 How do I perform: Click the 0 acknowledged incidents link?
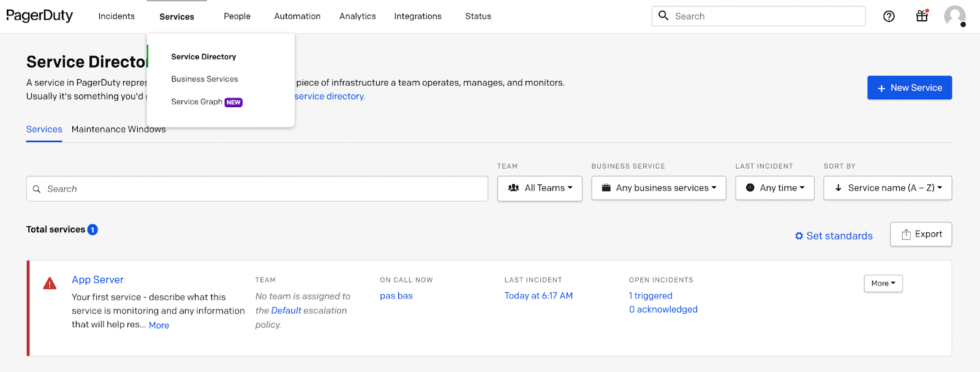663,309
